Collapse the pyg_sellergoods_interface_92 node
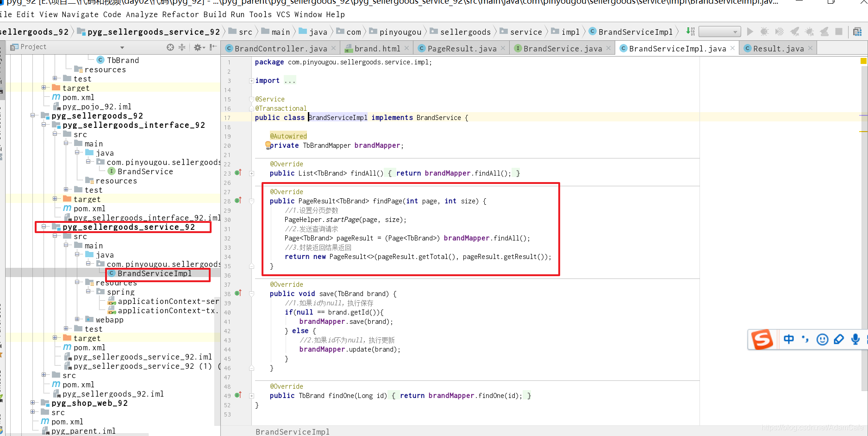This screenshot has width=868, height=436. [44, 124]
